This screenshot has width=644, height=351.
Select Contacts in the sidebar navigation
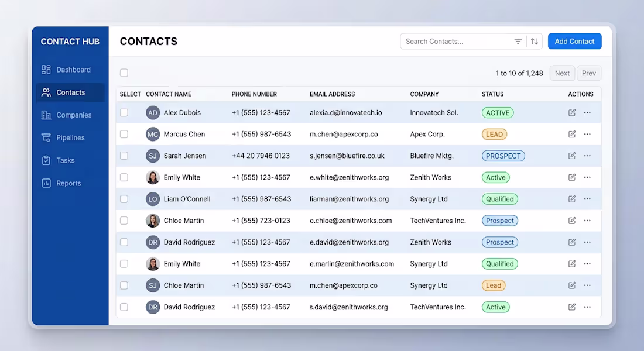tap(70, 92)
